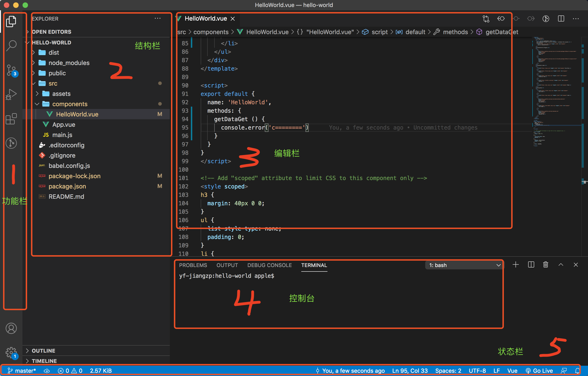Select HelloWorld.vue in the file tree

[77, 114]
